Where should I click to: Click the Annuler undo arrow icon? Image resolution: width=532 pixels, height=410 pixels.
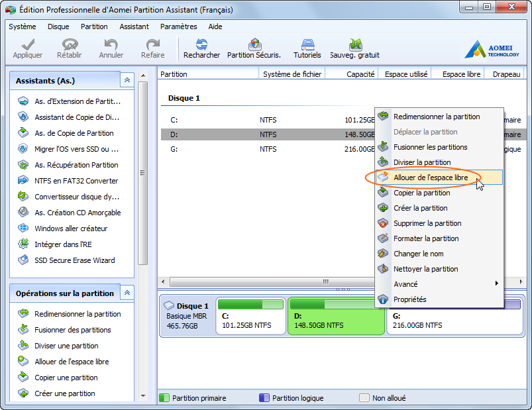coord(111,44)
